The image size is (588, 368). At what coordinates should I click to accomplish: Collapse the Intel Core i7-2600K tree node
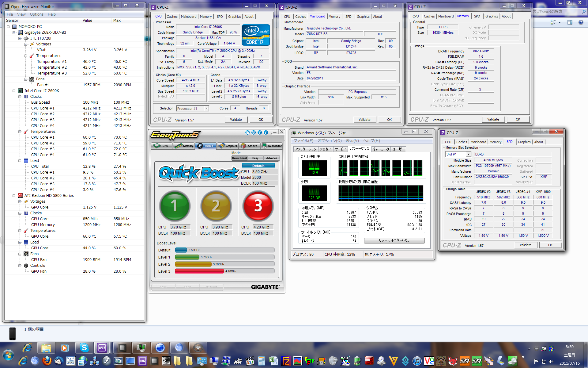pos(14,91)
